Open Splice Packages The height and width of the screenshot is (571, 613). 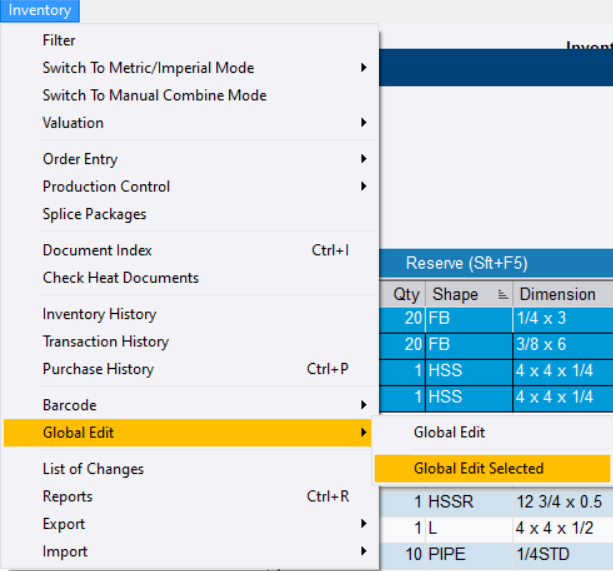94,214
